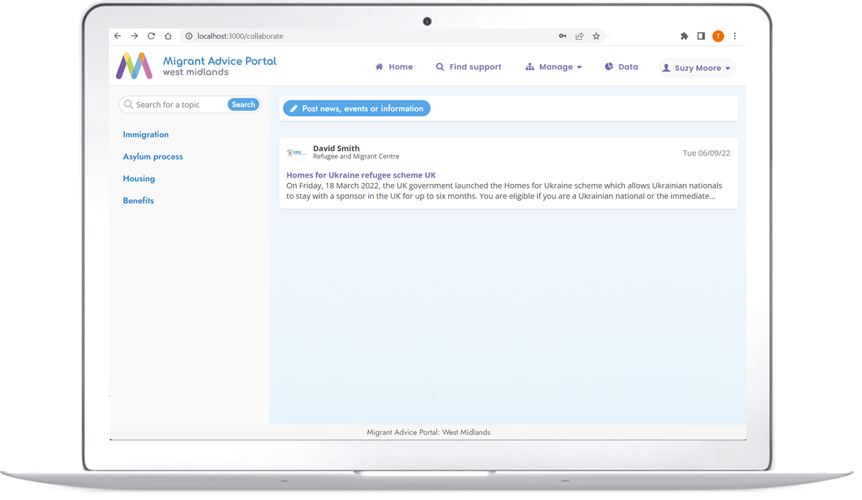Open the Find support page
The width and height of the screenshot is (862, 500).
click(x=468, y=67)
